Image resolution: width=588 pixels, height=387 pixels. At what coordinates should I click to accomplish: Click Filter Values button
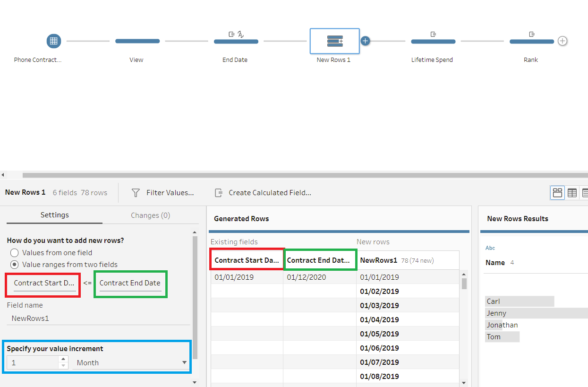tap(163, 193)
